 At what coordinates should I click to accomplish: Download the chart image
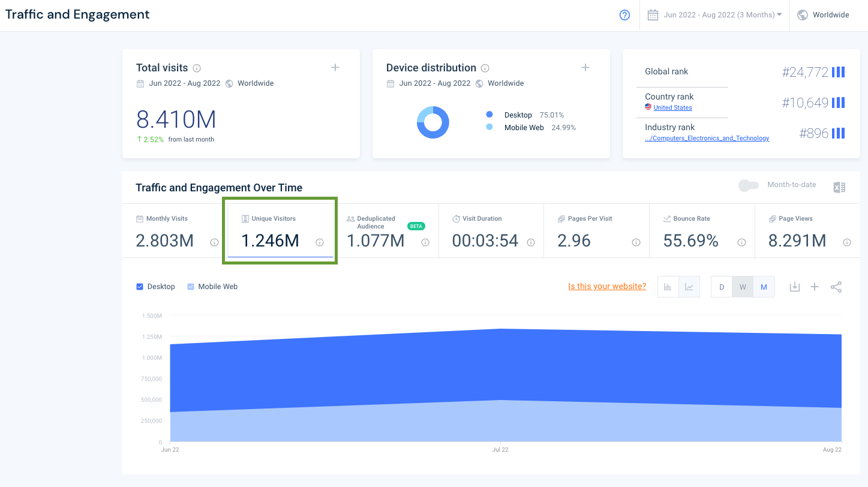[794, 287]
